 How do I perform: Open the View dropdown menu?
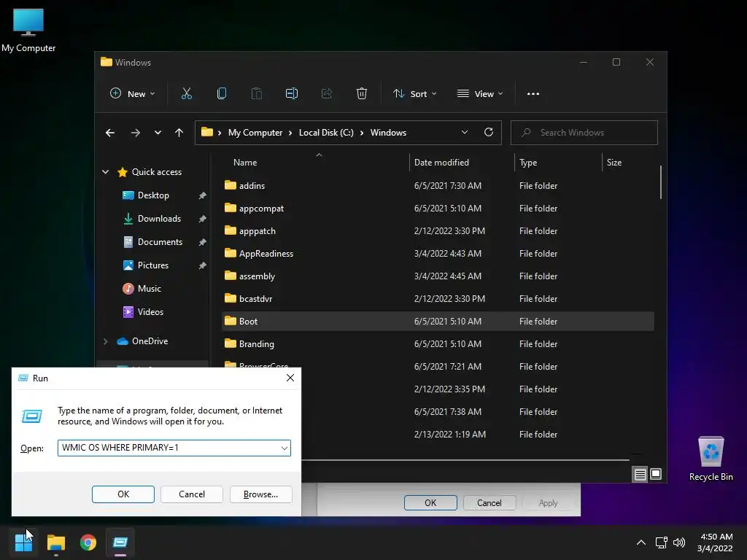click(x=480, y=94)
